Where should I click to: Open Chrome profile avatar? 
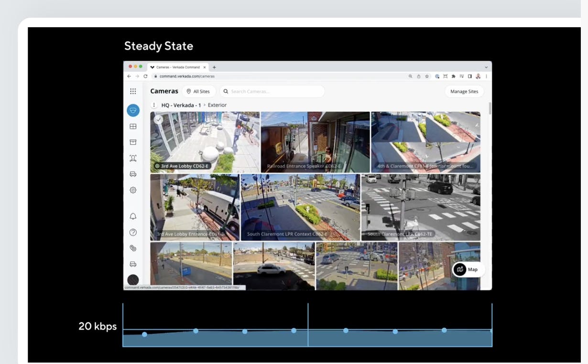478,76
